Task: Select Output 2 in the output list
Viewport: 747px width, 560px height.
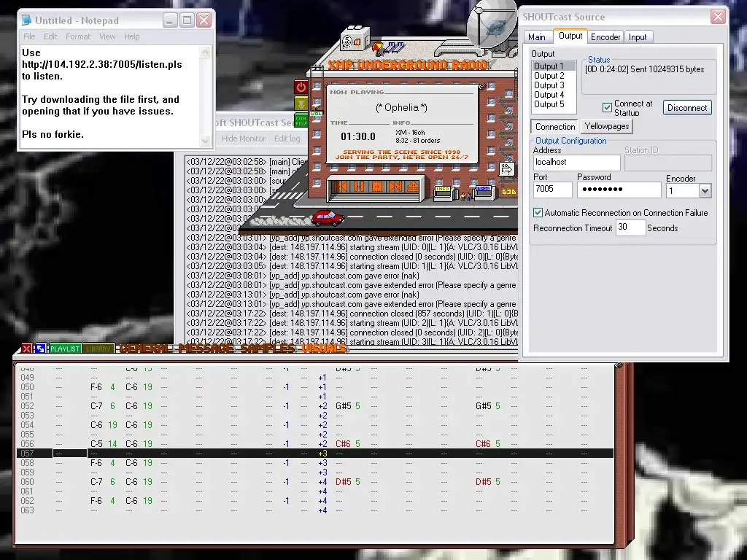Action: (554, 76)
